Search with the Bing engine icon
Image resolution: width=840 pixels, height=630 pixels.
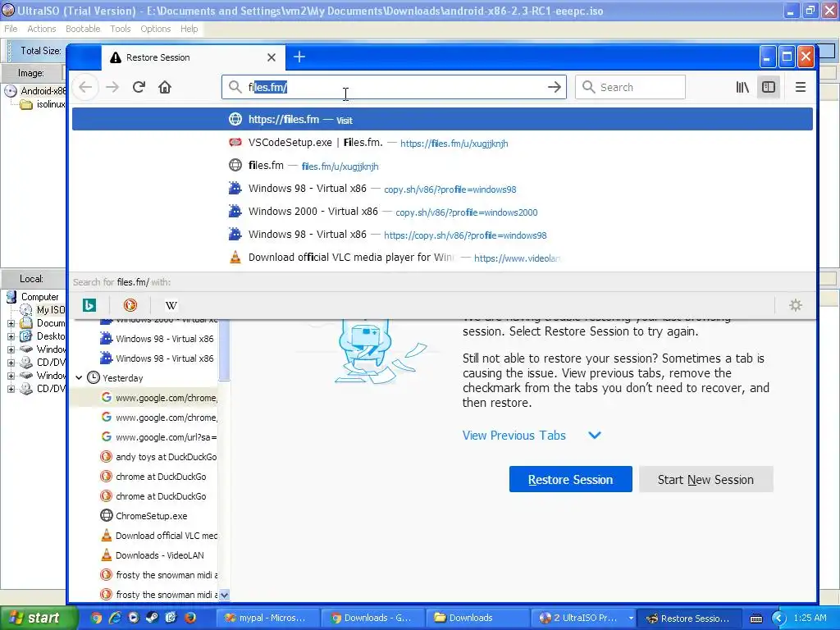click(x=89, y=305)
